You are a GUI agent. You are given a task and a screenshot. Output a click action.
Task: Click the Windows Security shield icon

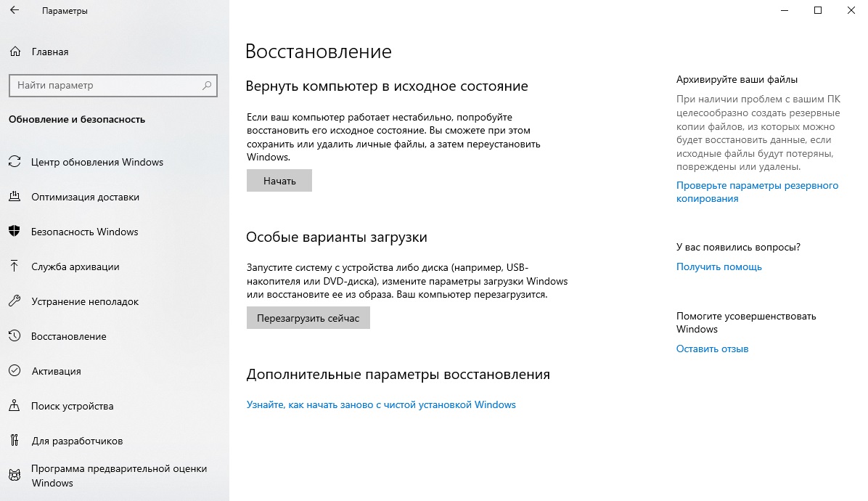(15, 232)
